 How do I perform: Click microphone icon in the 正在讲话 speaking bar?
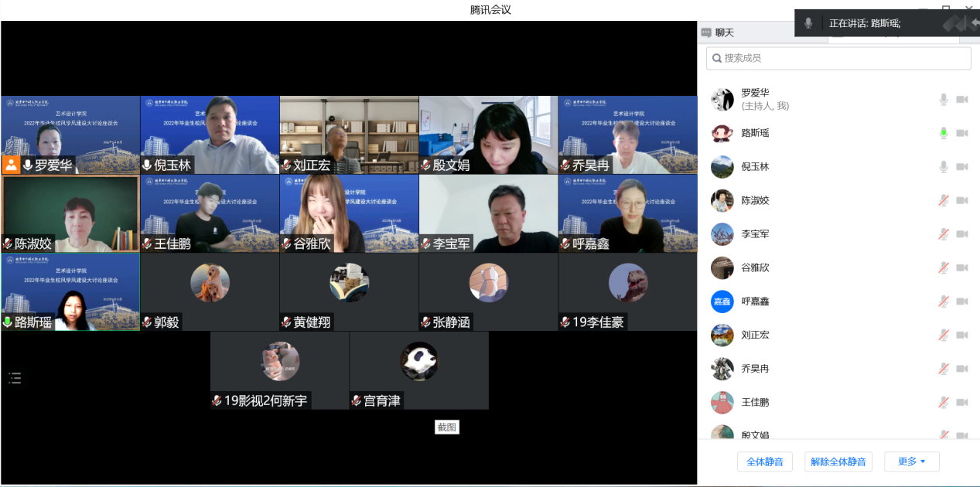tap(808, 23)
